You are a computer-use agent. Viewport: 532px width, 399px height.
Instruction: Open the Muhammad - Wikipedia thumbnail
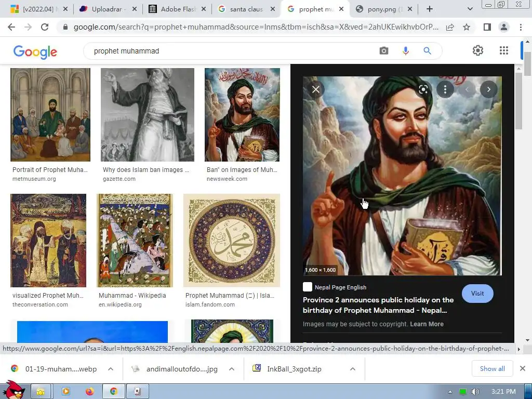[x=135, y=241]
